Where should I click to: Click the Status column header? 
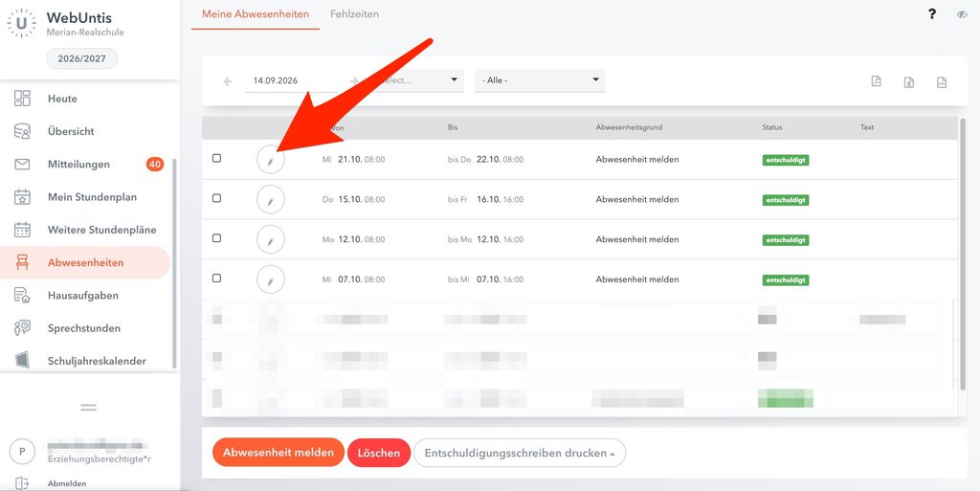click(x=772, y=126)
